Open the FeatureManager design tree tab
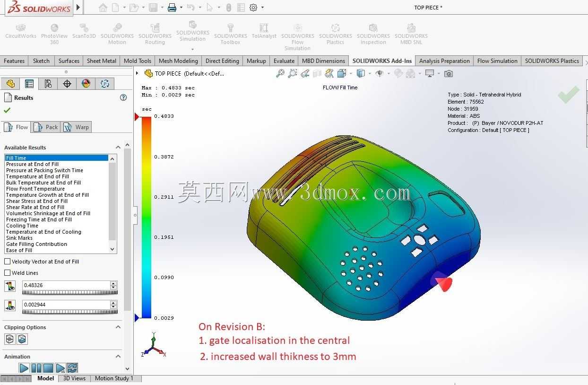This screenshot has height=385, width=588. click(10, 84)
